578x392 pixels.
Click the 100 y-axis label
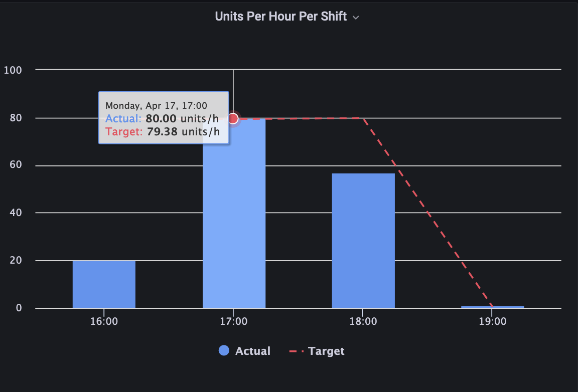(x=13, y=70)
